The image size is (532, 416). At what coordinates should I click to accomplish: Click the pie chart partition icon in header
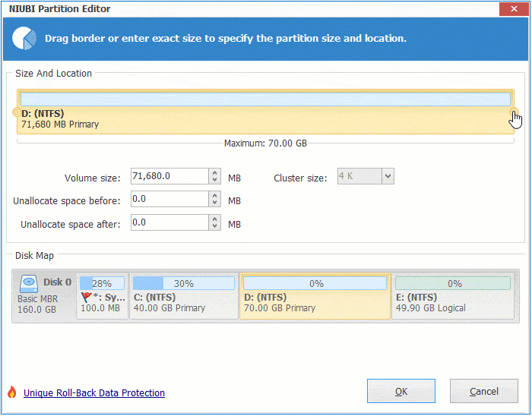coord(25,38)
